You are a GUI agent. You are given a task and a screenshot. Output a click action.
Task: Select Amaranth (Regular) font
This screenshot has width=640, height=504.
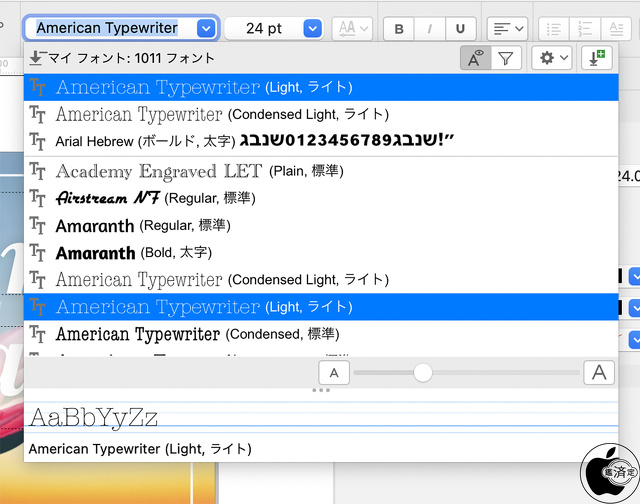(x=321, y=226)
